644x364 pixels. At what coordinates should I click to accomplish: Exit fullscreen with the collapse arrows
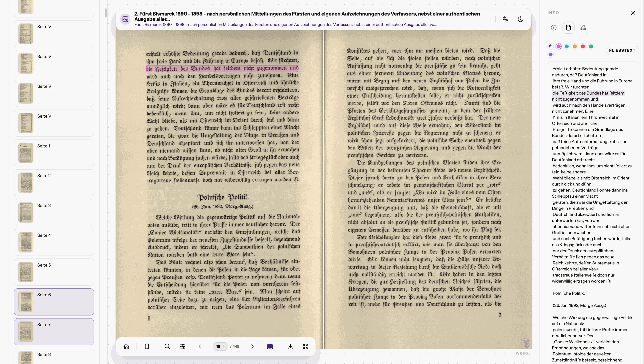point(305,347)
